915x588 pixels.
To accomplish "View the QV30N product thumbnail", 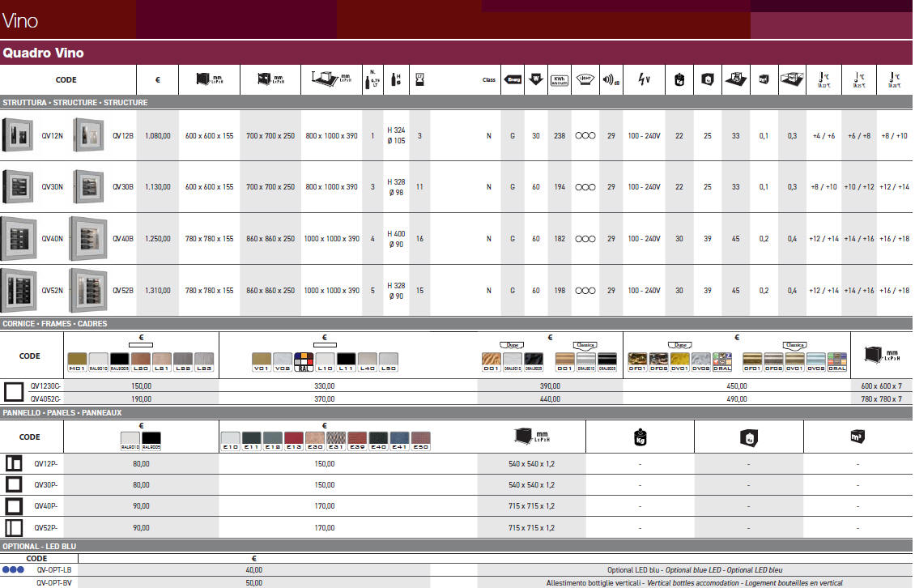I will [x=18, y=186].
